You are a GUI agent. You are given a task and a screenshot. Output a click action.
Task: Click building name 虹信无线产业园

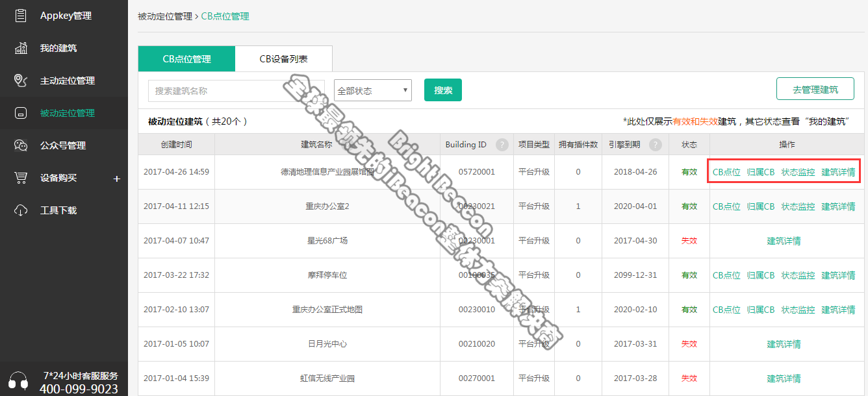tap(327, 378)
